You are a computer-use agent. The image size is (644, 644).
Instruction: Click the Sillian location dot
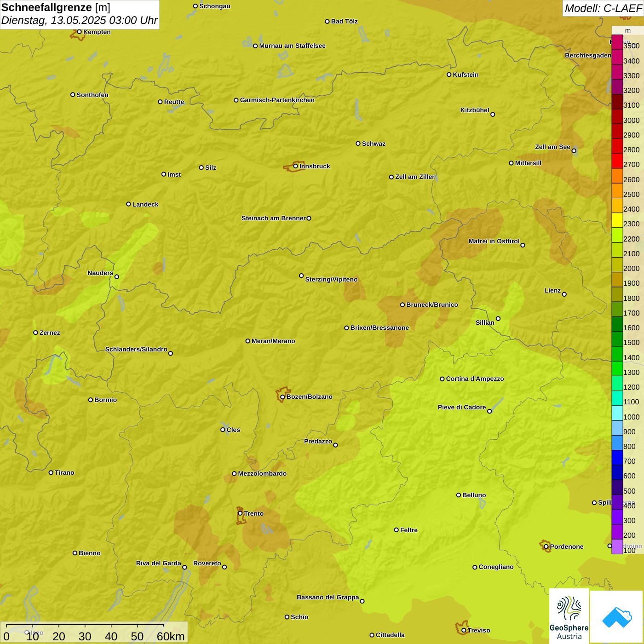click(498, 318)
